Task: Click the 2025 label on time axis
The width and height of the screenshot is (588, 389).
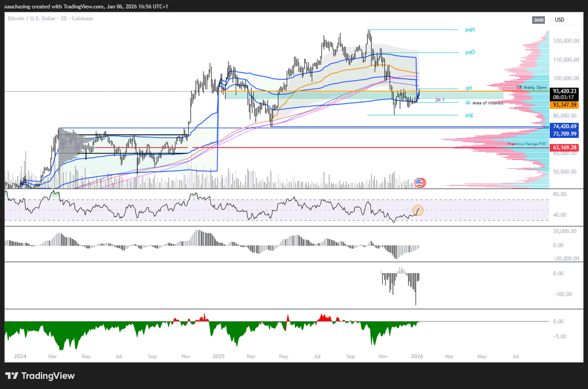Action: point(218,356)
